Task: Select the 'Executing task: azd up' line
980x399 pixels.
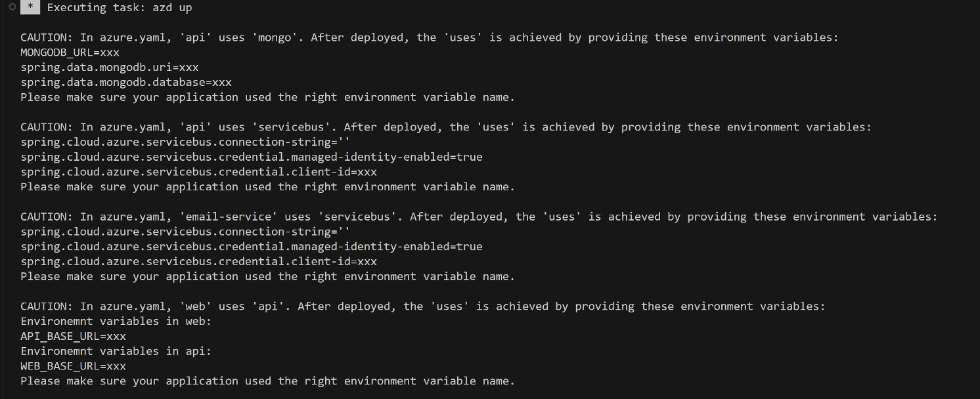Action: 120,8
